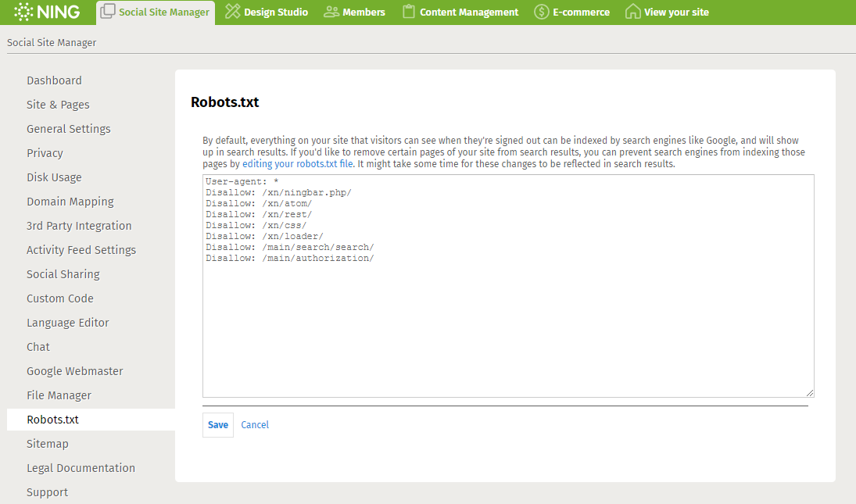Click inside the robots.txt text area
Screen dimensions: 856x504
(508, 286)
